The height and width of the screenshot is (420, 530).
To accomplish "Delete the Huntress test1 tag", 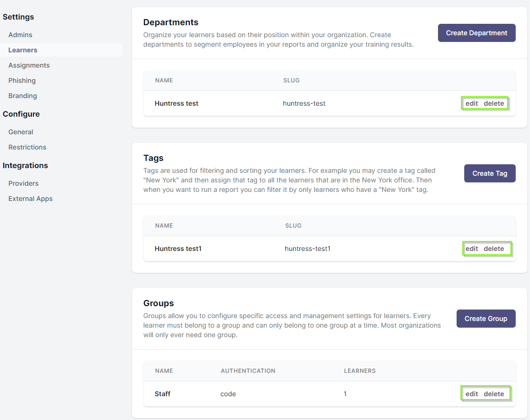I will pyautogui.click(x=493, y=249).
